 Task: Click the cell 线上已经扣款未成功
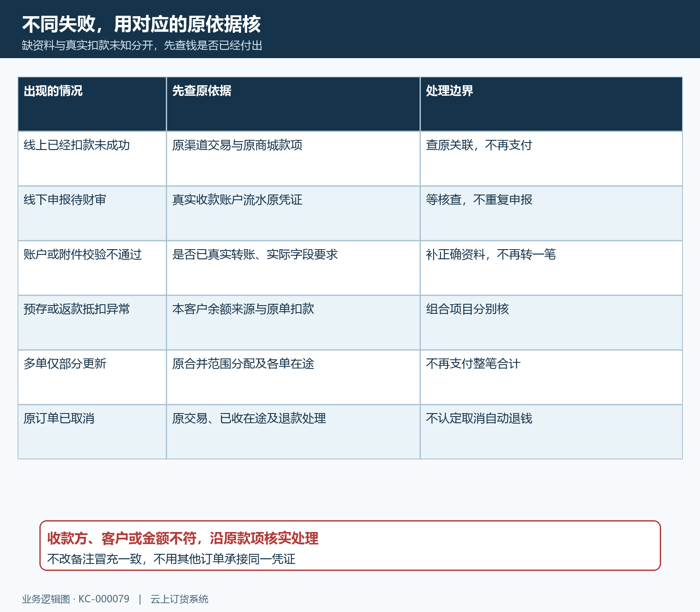pyautogui.click(x=92, y=159)
